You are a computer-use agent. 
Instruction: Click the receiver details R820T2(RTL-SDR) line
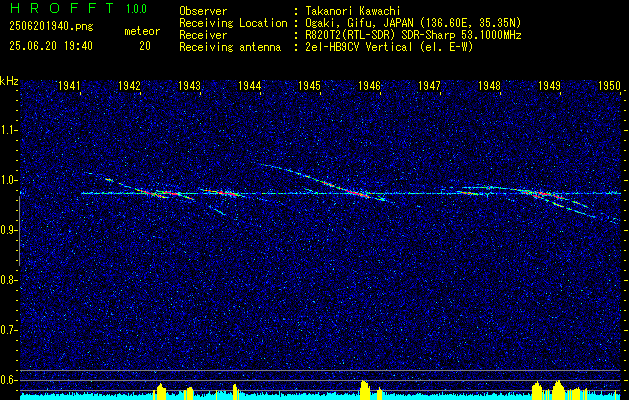click(x=413, y=35)
